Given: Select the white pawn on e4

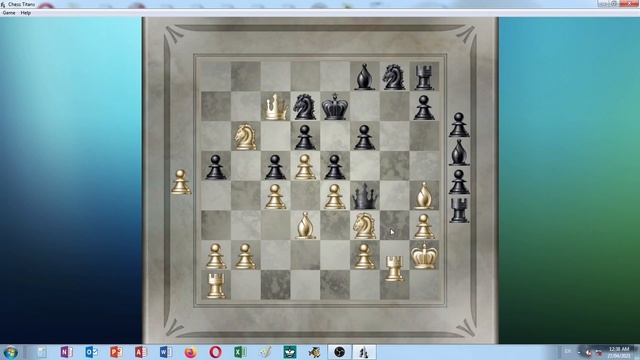Looking at the screenshot, I should pos(335,197).
